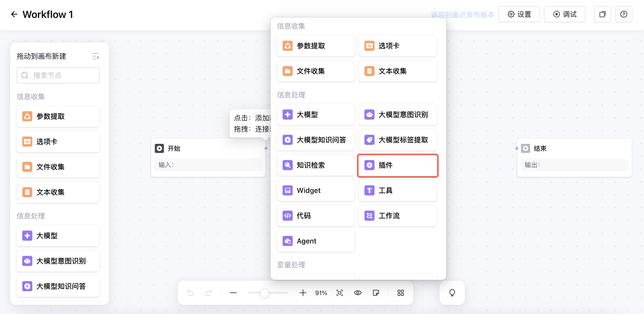
Task: Click the 调试 debug button
Action: pyautogui.click(x=564, y=14)
